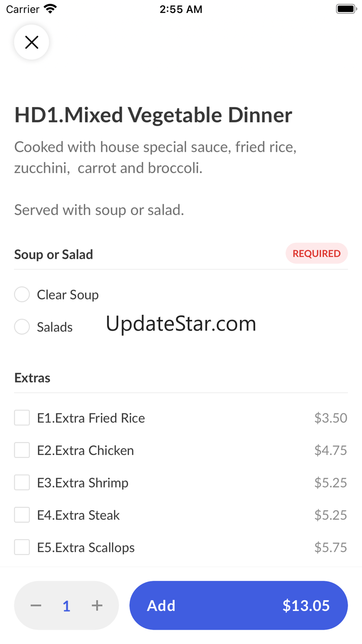362x644 pixels.
Task: Check E1.Extra Fried Rice box
Action: [22, 418]
